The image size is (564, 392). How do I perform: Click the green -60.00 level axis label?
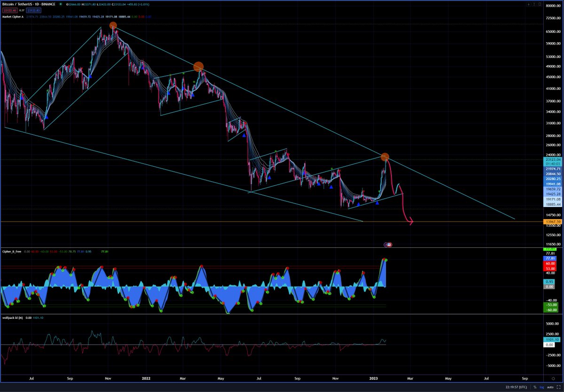550,310
